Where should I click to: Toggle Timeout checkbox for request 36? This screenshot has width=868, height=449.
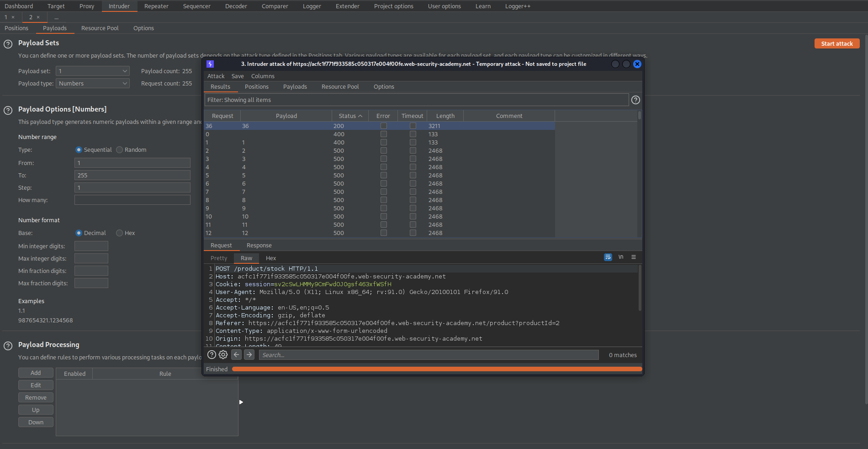pyautogui.click(x=413, y=126)
